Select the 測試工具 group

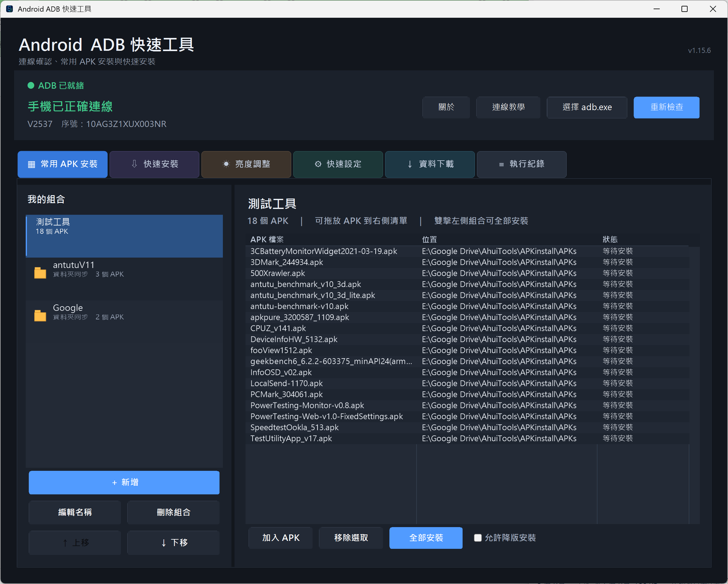[x=124, y=236]
